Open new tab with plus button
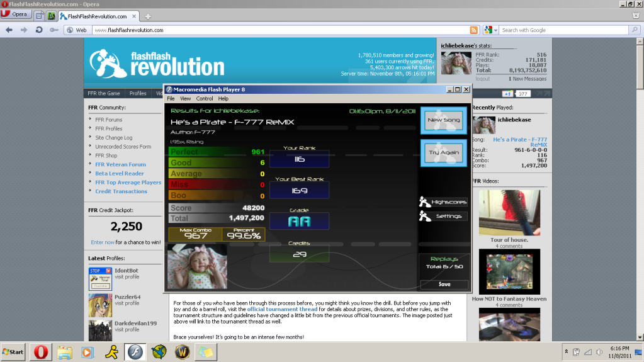The image size is (644, 362). (x=148, y=16)
